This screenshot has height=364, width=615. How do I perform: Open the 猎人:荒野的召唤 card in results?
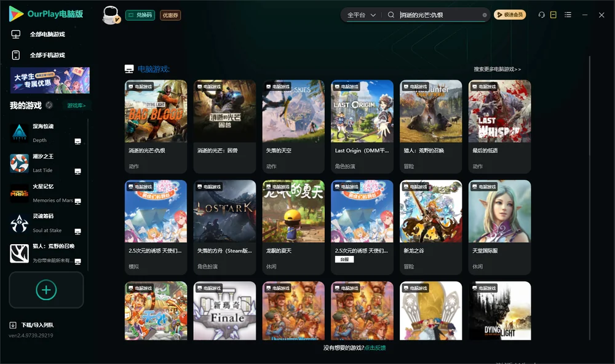tap(430, 126)
